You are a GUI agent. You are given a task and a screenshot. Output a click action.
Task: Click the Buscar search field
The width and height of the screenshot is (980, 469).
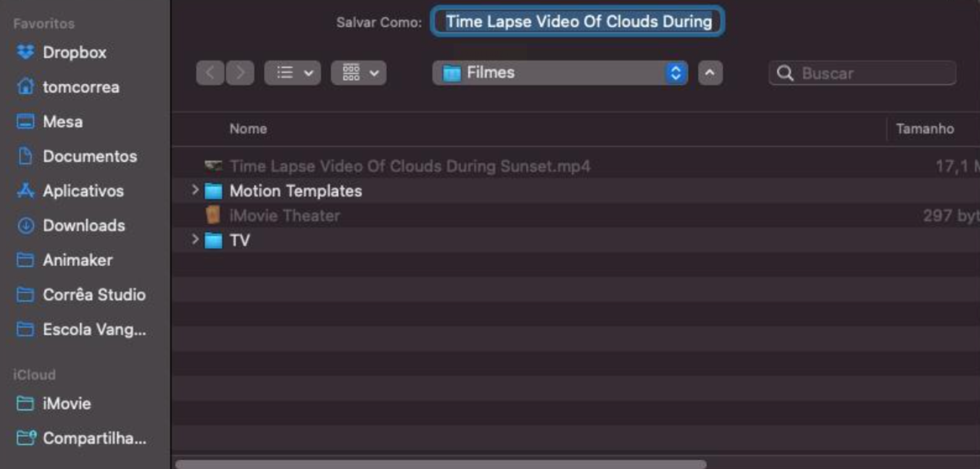(x=870, y=73)
